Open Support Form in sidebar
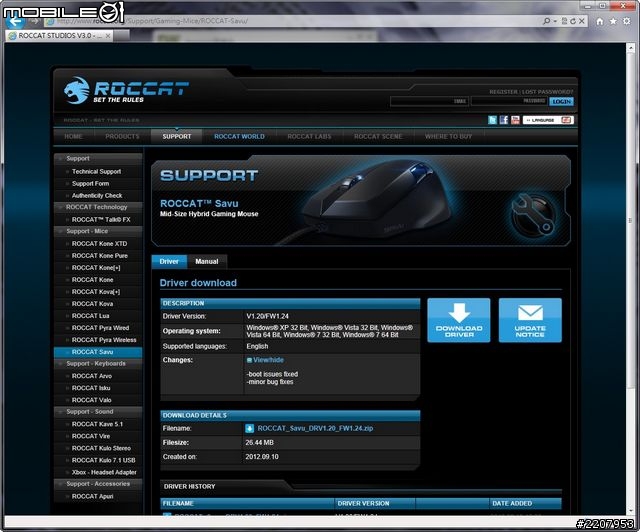Screen dimensions: 640x532 [x=90, y=184]
